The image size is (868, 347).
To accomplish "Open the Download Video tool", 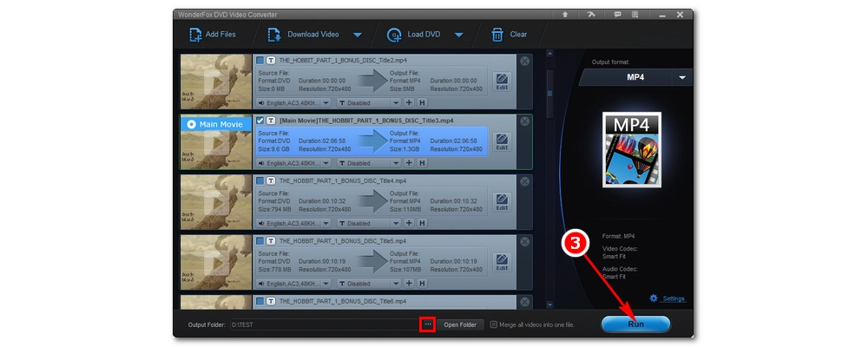I will coord(303,35).
